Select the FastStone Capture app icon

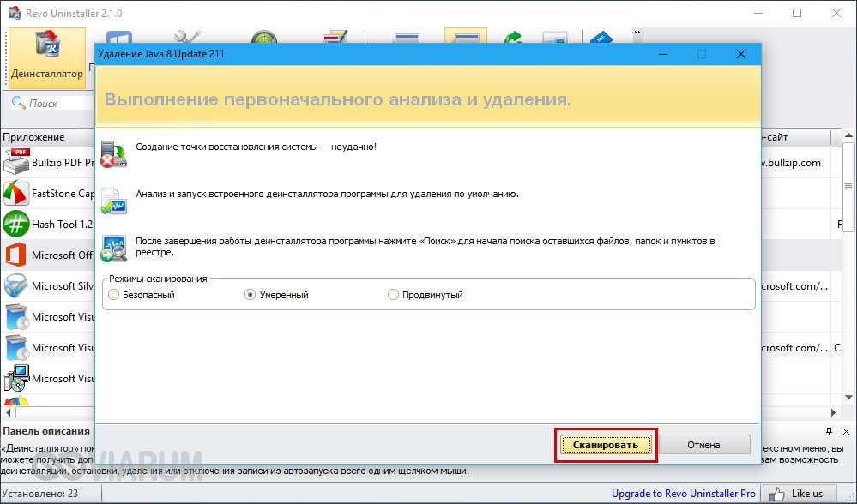(x=16, y=194)
